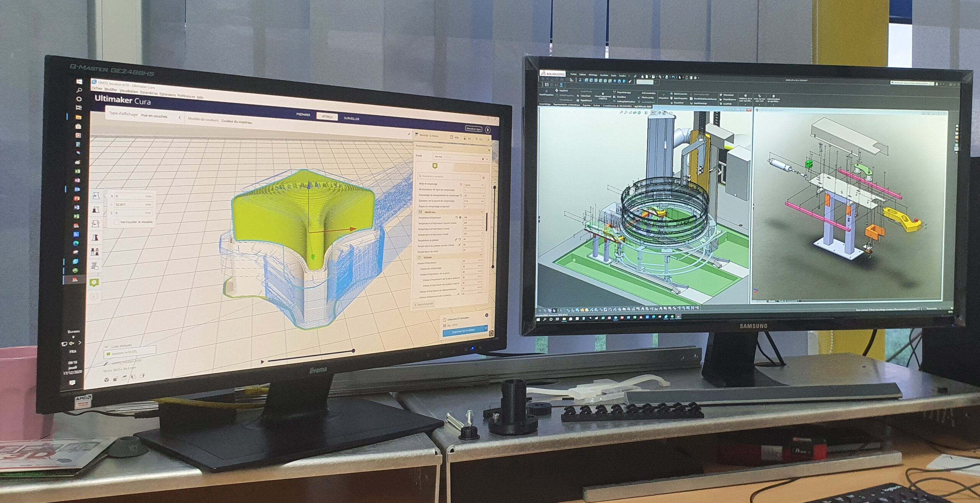Select the Rotate tool in Cura's left toolbar
The height and width of the screenshot is (503, 980).
96,224
